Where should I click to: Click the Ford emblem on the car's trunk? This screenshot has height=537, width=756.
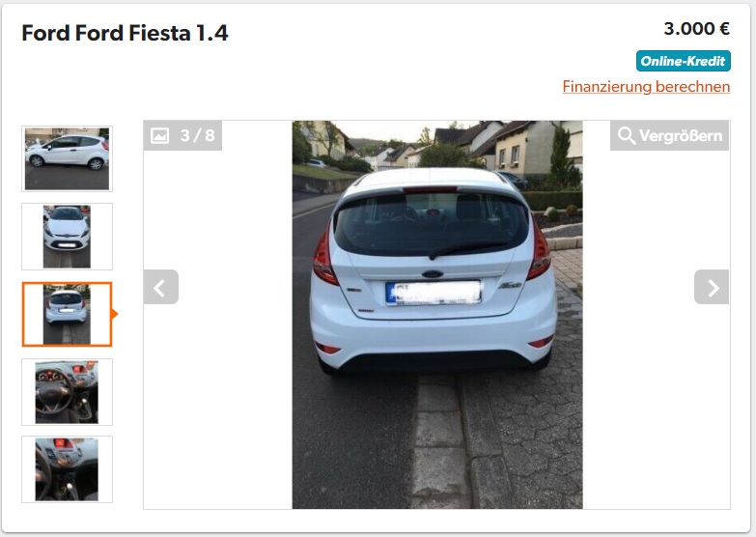coord(433,274)
